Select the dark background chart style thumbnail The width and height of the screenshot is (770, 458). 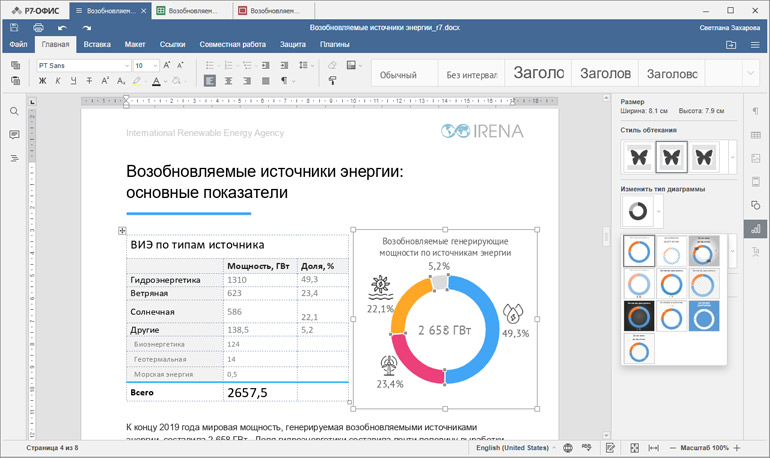[x=639, y=316]
